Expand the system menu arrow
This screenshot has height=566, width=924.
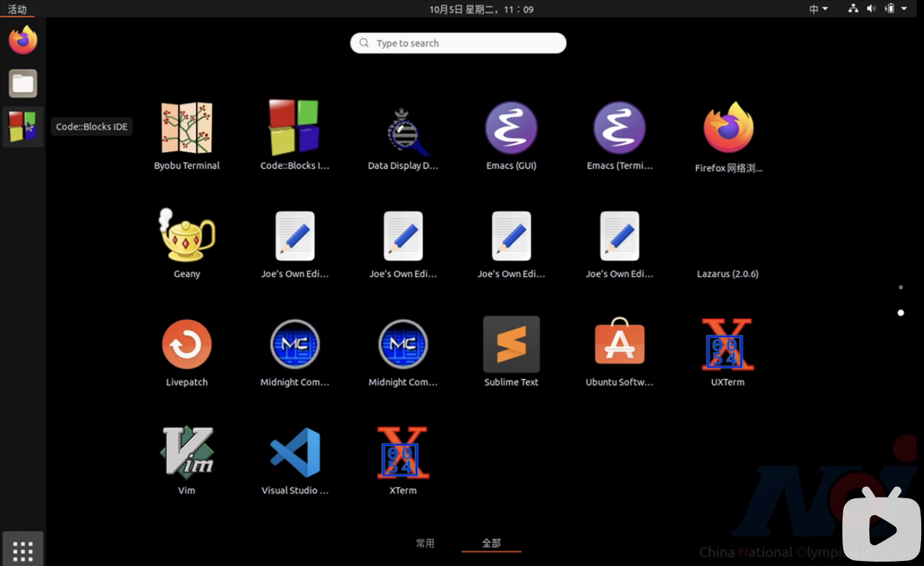(x=904, y=9)
